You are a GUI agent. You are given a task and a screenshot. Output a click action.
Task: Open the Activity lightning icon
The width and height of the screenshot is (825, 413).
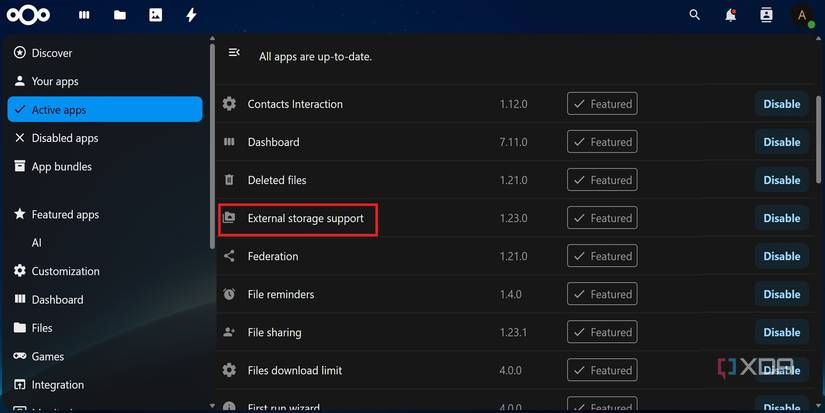192,15
